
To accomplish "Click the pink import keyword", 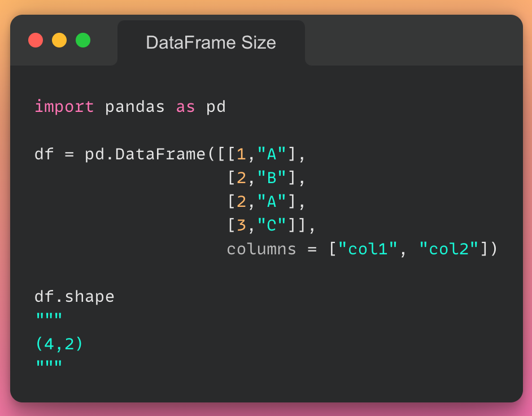I will click(x=64, y=107).
